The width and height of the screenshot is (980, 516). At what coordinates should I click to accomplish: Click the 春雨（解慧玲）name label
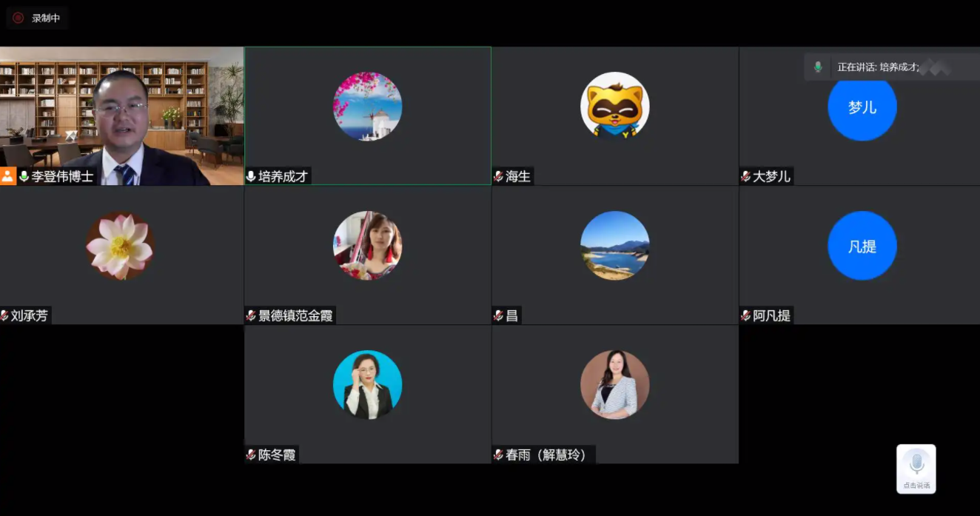pos(548,455)
